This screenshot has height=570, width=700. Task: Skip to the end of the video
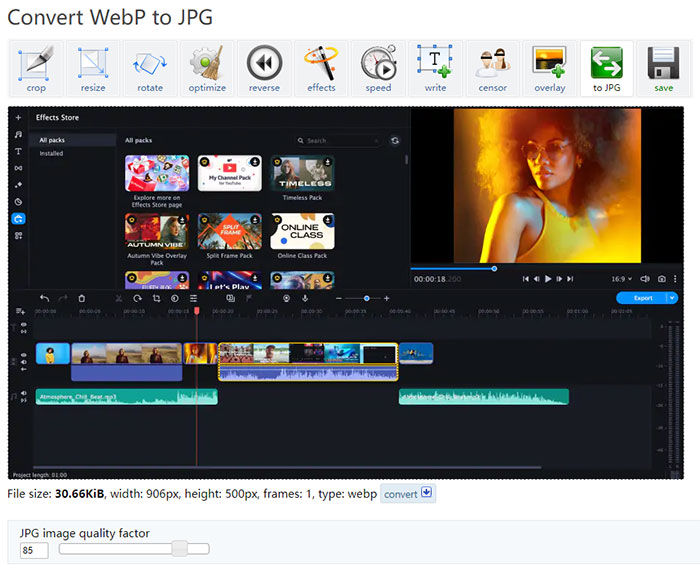[570, 279]
